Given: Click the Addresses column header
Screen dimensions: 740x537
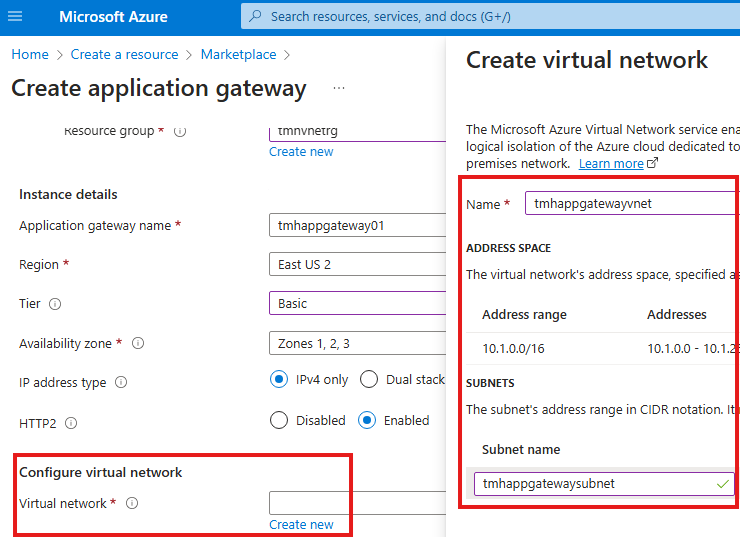Looking at the screenshot, I should pyautogui.click(x=677, y=314).
